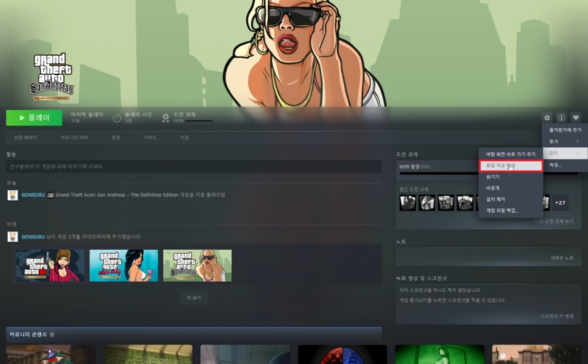588x364 pixels.
Task: Choose 설치 제거 from the menu
Action: pyautogui.click(x=495, y=199)
